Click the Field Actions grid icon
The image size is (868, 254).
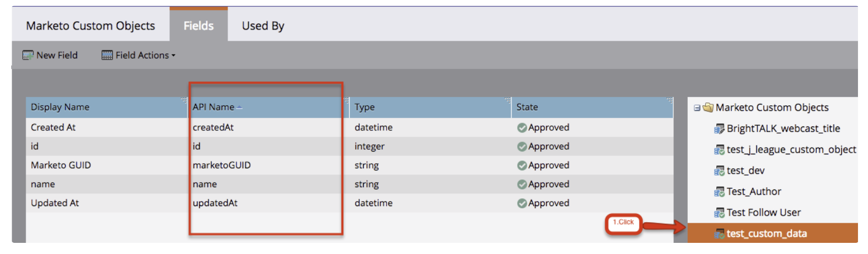click(x=107, y=55)
